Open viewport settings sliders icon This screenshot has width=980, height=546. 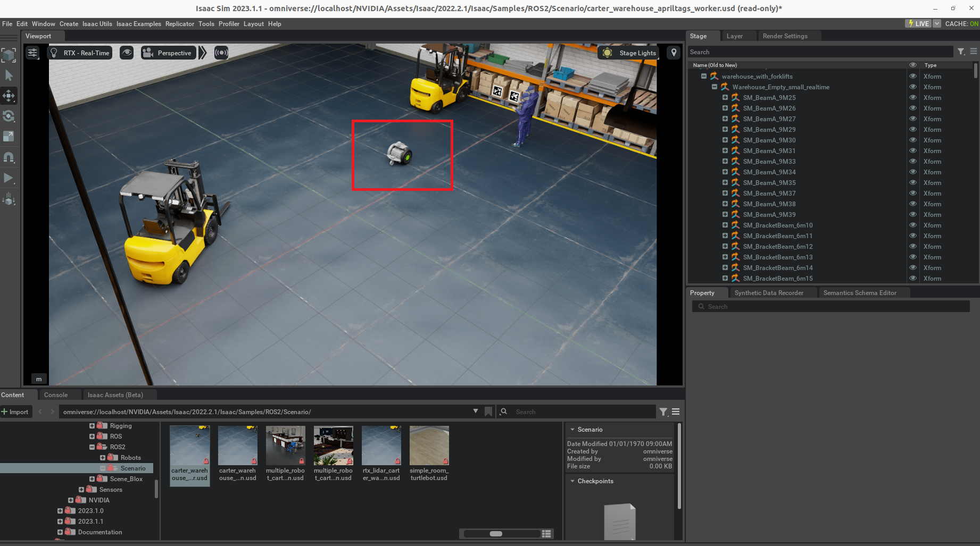[x=32, y=53]
